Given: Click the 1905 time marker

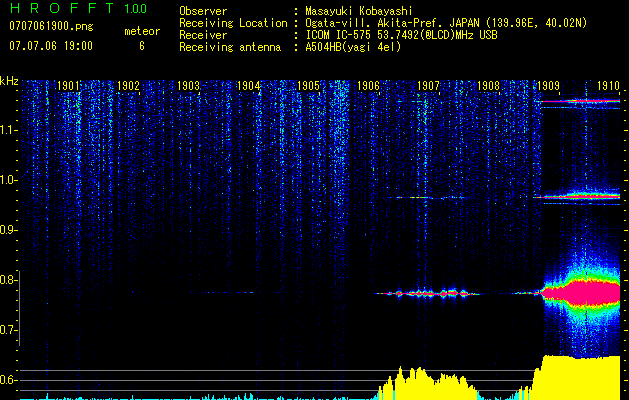Looking at the screenshot, I should click(x=308, y=86).
